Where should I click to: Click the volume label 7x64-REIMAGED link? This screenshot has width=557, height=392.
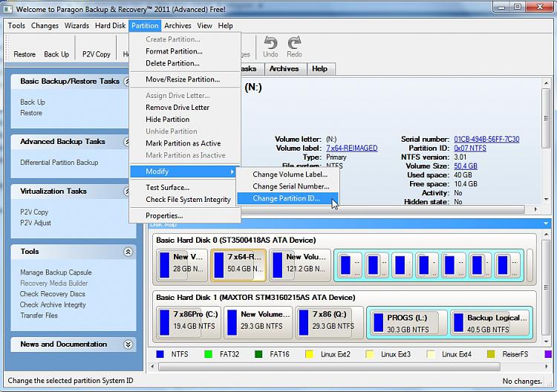tap(352, 148)
